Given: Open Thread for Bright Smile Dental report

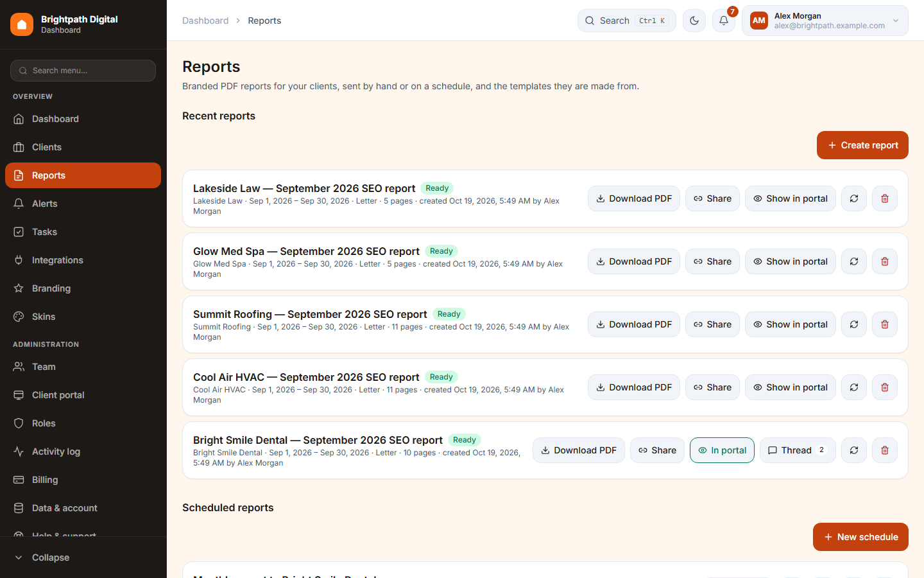Looking at the screenshot, I should (798, 450).
